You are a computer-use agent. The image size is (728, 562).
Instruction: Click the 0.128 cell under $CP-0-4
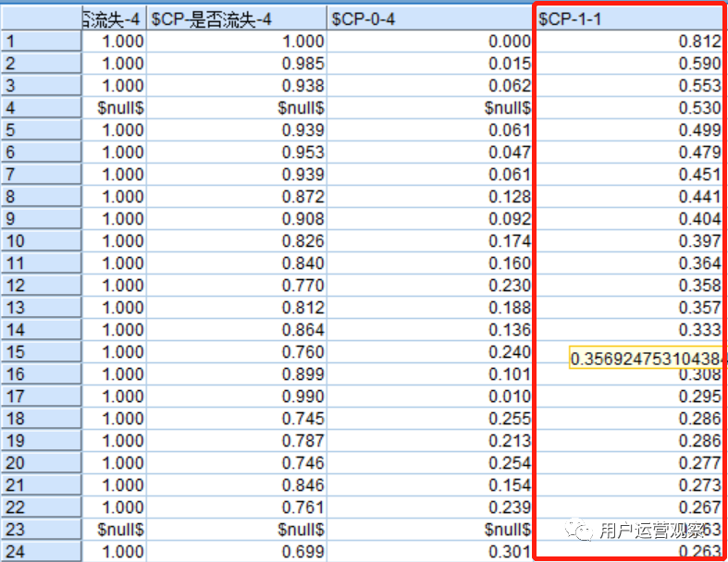430,197
